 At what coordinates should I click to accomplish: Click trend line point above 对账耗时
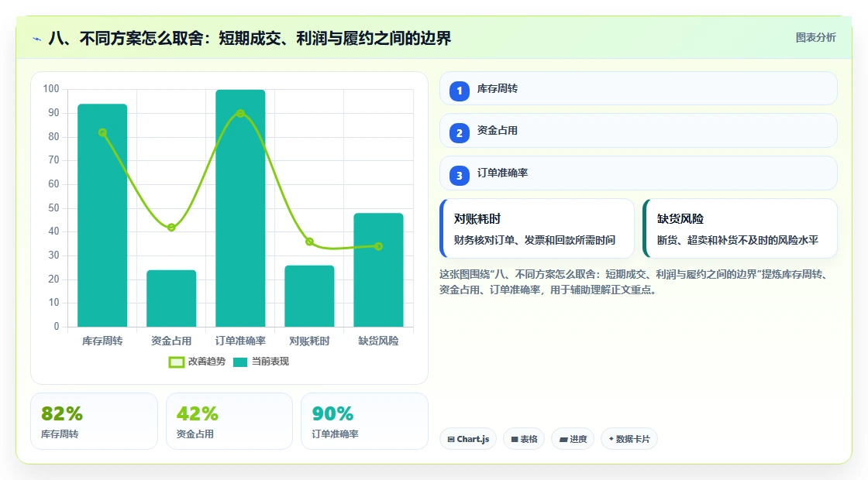point(309,242)
